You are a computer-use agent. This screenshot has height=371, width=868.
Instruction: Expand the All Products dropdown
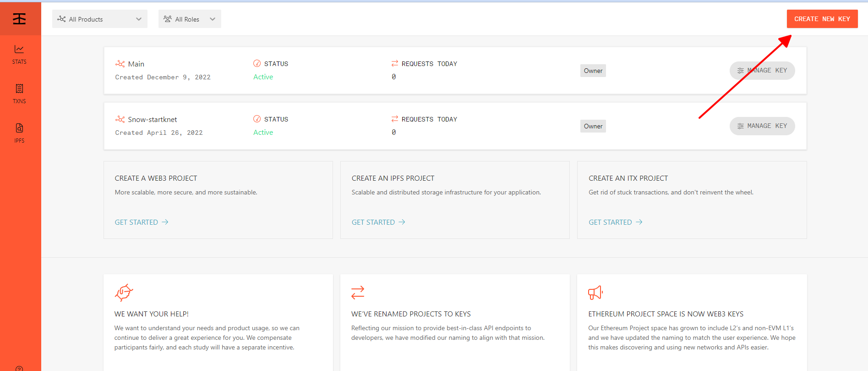pyautogui.click(x=100, y=19)
